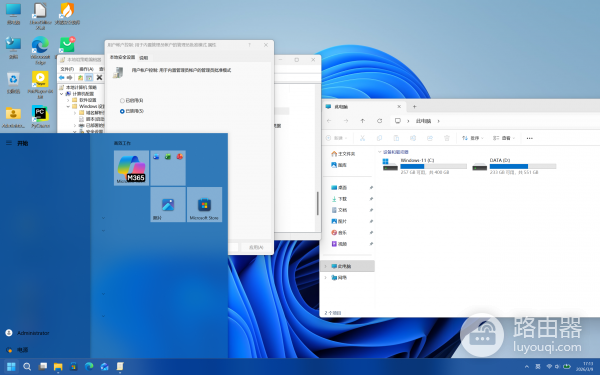The image size is (600, 375).
Task: Click the up arrow in File Explorer navigation
Action: point(363,121)
